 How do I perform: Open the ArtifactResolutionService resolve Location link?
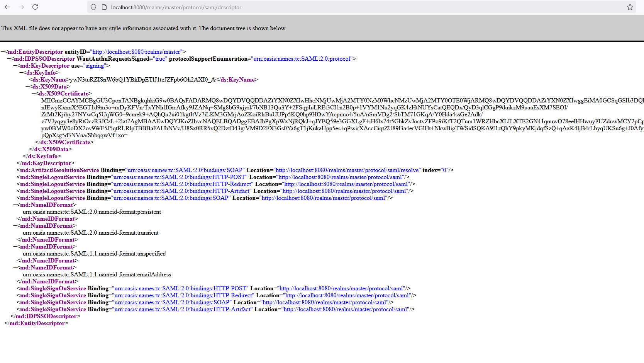[347, 170]
